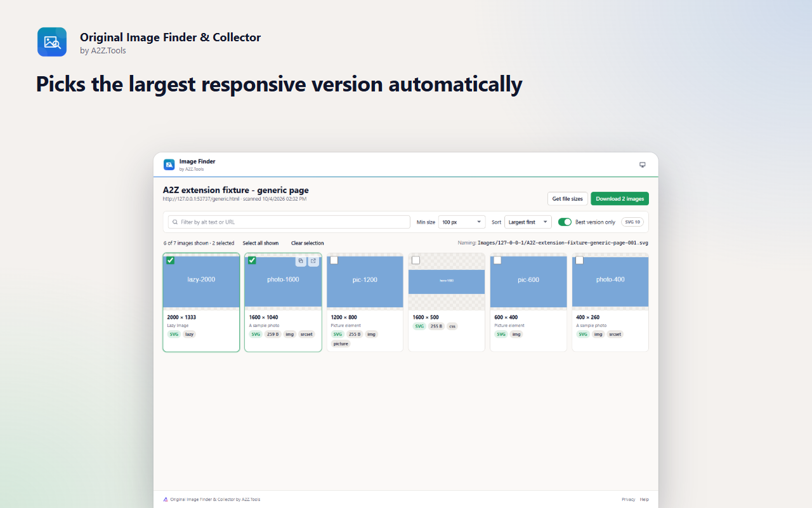
Task: Click the 'A2Z extension fixture - generic page' title
Action: point(236,190)
